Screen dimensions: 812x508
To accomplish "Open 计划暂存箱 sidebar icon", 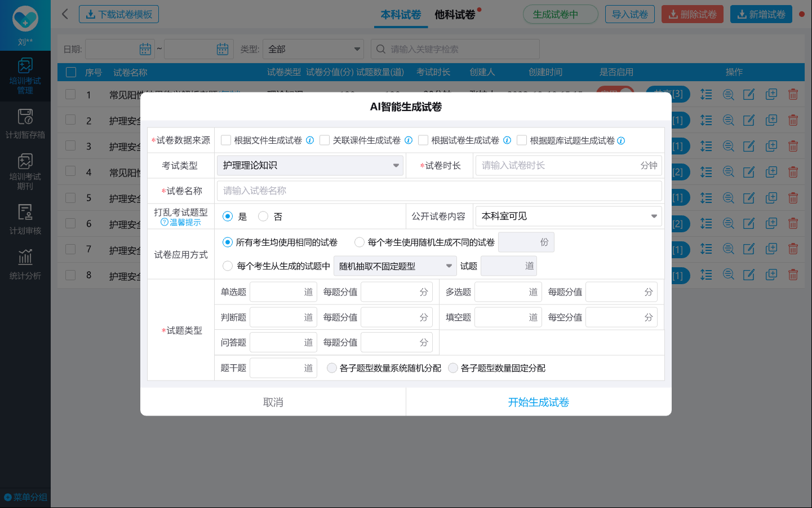I will click(25, 124).
